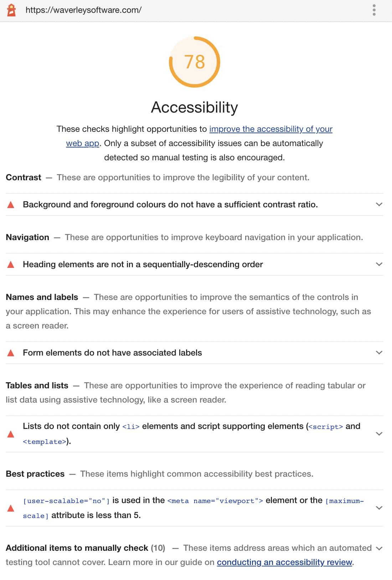Open the three-dot overflow menu

[374, 10]
